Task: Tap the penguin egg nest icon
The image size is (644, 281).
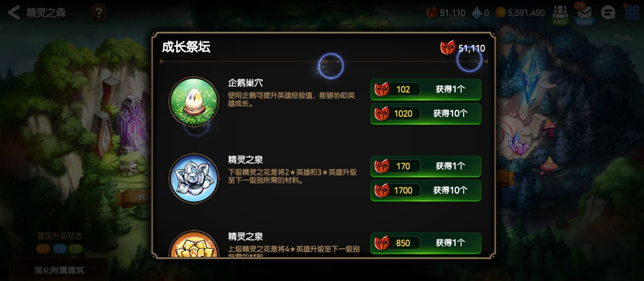Action: point(194,101)
